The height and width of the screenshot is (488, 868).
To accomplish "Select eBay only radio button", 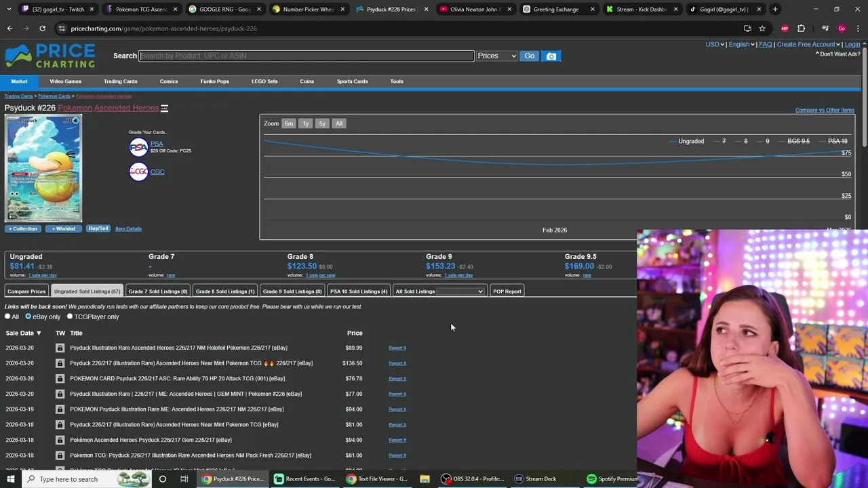I will pyautogui.click(x=28, y=317).
